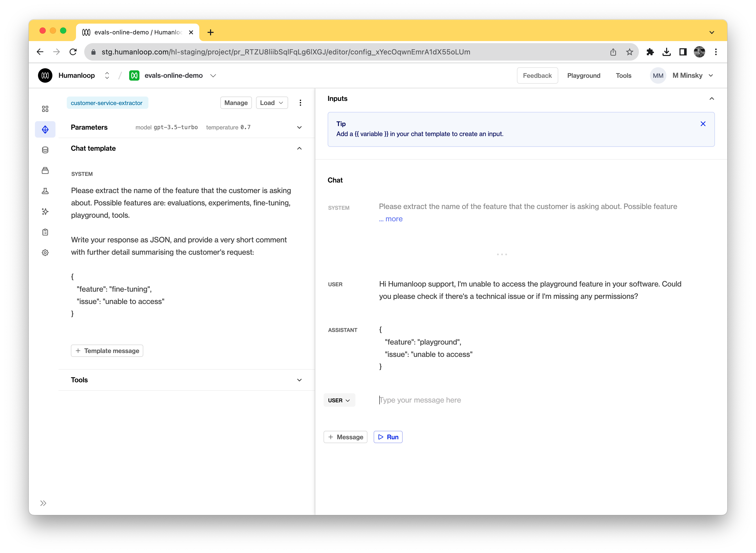Open the datasets database icon in sidebar
This screenshot has width=756, height=553.
point(45,150)
